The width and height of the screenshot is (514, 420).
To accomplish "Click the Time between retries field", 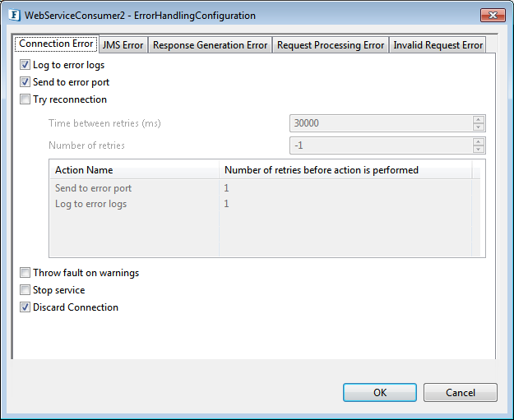I will [382, 123].
